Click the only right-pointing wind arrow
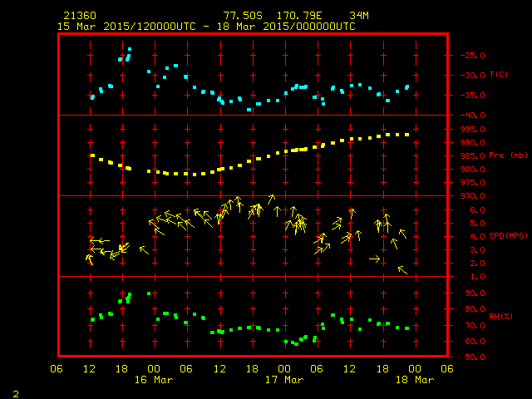This screenshot has height=399, width=532. [375, 259]
